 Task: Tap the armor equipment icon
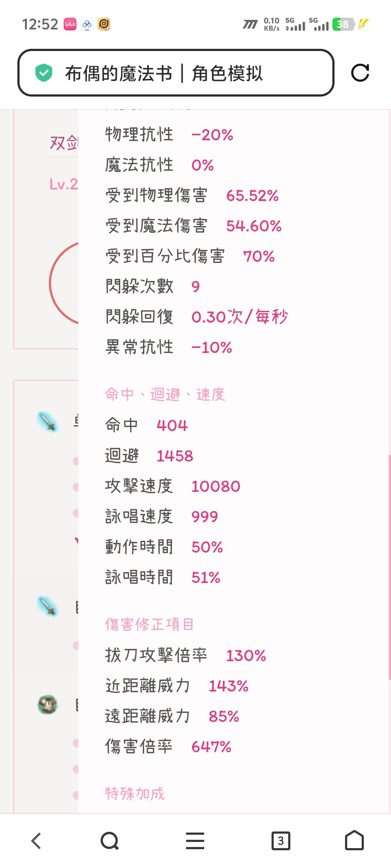tap(47, 705)
